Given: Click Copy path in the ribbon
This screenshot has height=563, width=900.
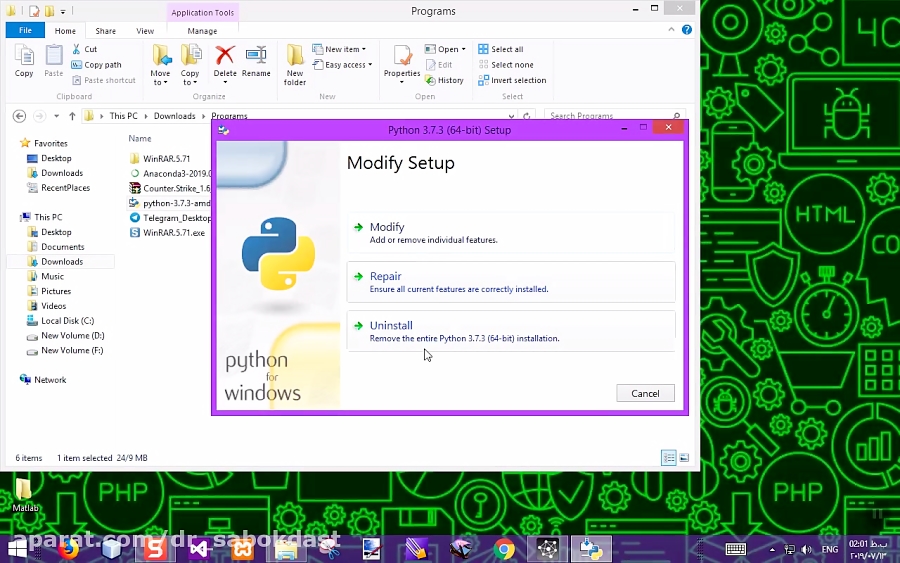Looking at the screenshot, I should coord(96,65).
